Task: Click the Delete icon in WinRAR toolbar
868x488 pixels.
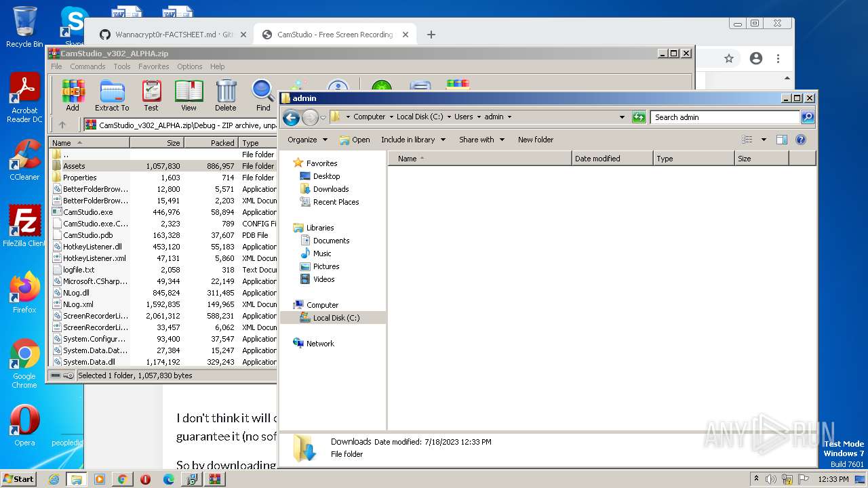Action: (226, 95)
